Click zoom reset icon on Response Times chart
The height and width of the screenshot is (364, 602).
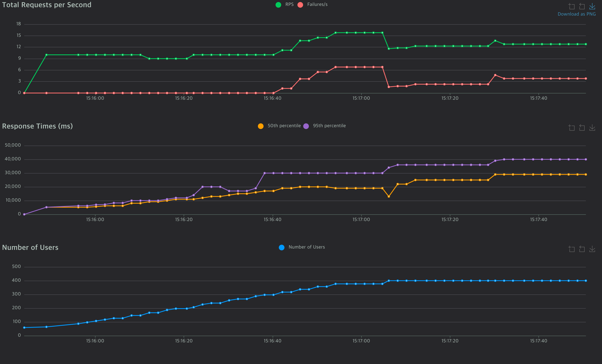pyautogui.click(x=582, y=128)
